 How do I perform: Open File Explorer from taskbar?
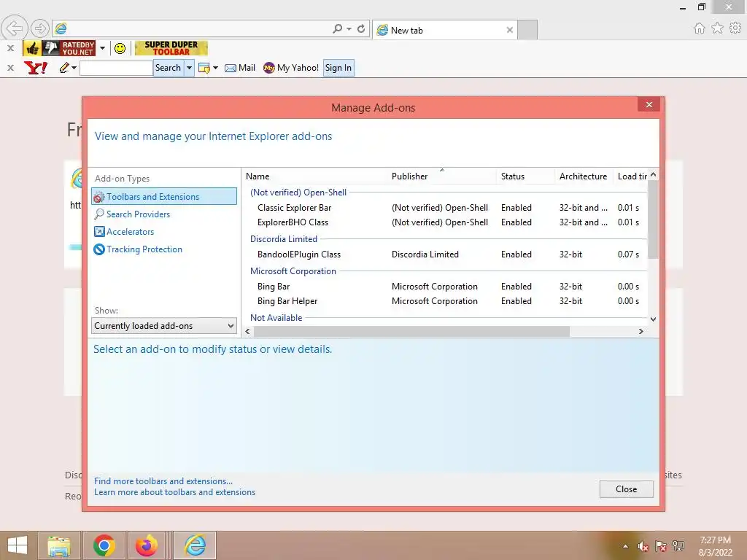[59, 545]
